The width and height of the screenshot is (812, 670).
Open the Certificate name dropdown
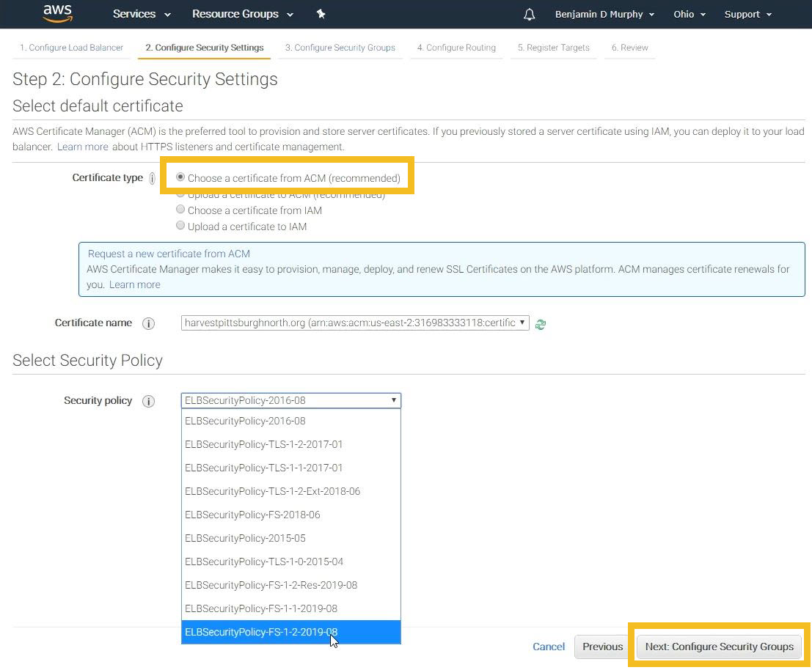point(355,323)
